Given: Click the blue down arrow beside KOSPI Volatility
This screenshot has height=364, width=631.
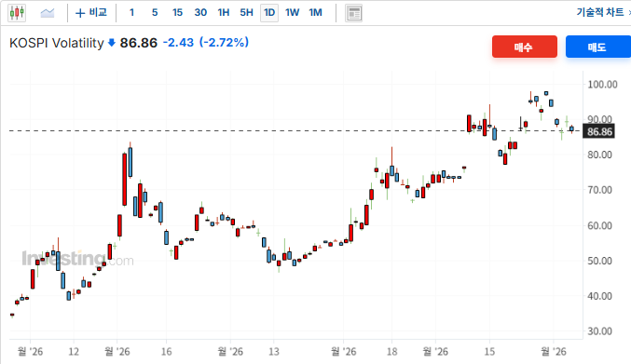Looking at the screenshot, I should click(112, 43).
